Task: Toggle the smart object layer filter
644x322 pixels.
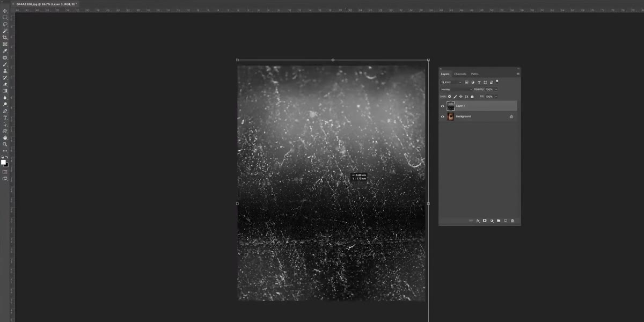Action: (x=491, y=82)
